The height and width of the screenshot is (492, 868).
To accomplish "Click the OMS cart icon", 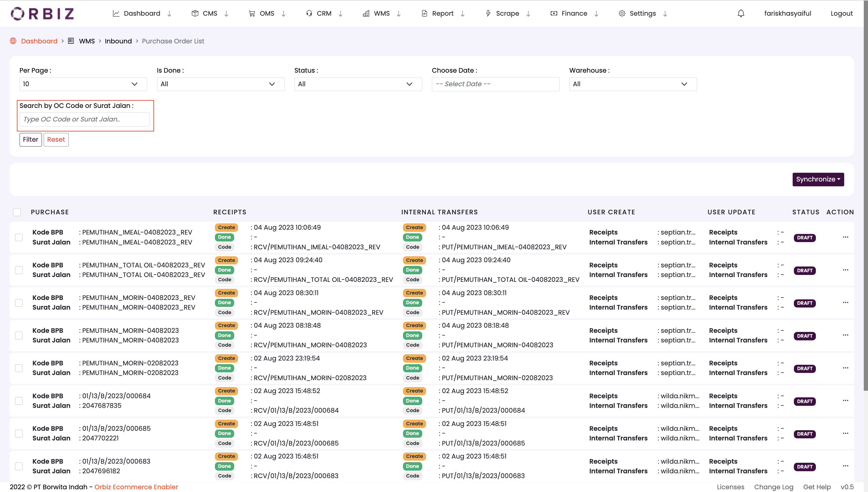I will tap(252, 14).
